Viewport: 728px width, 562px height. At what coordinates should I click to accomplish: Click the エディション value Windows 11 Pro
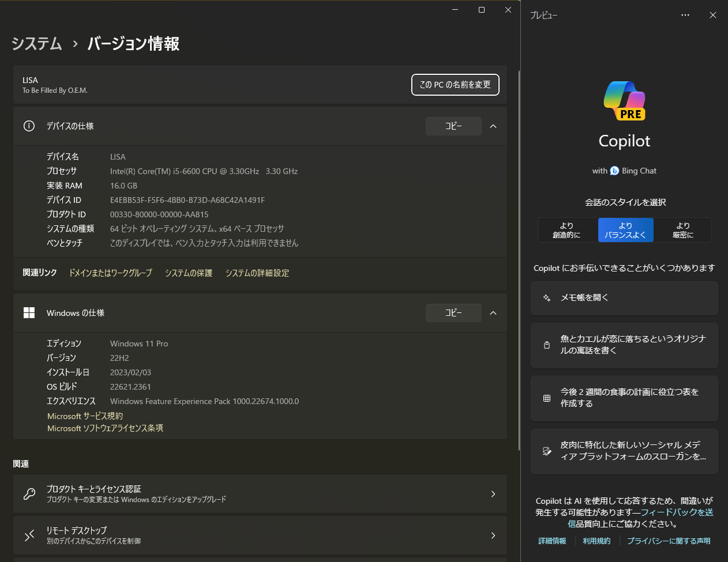coord(139,344)
